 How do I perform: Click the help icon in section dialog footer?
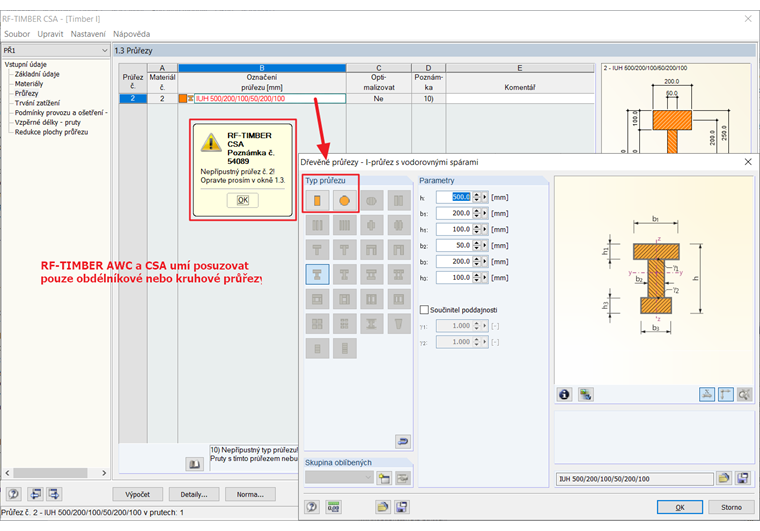(x=312, y=507)
